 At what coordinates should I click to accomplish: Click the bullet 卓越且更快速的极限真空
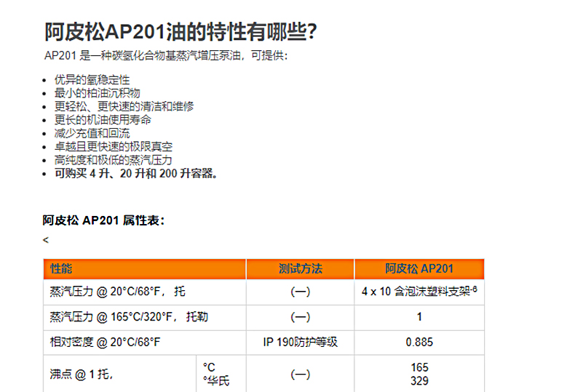pyautogui.click(x=113, y=146)
